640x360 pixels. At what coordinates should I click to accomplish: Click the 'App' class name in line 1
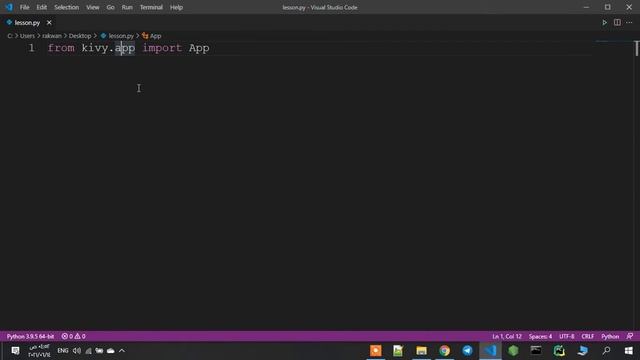click(x=199, y=48)
